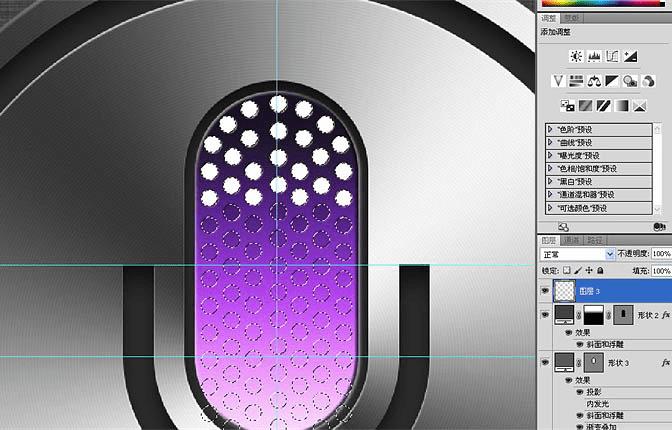Pick a color from the spectrum bar
The height and width of the screenshot is (430, 672).
point(603,3)
